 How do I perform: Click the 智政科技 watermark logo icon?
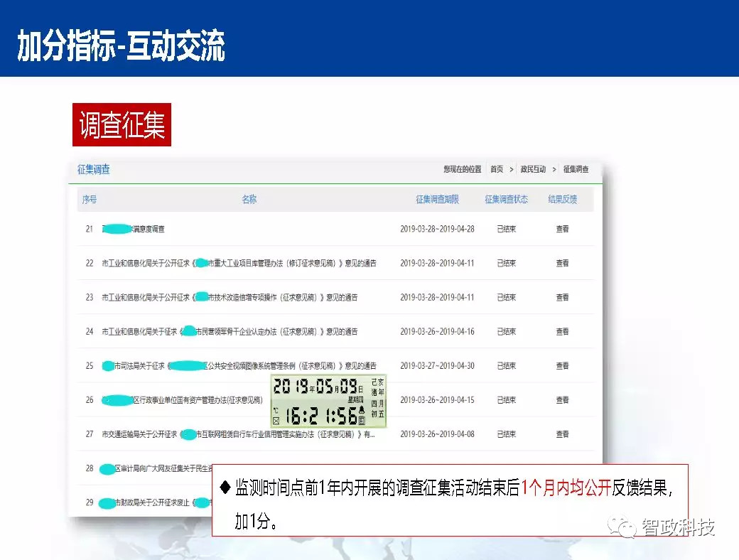click(622, 529)
